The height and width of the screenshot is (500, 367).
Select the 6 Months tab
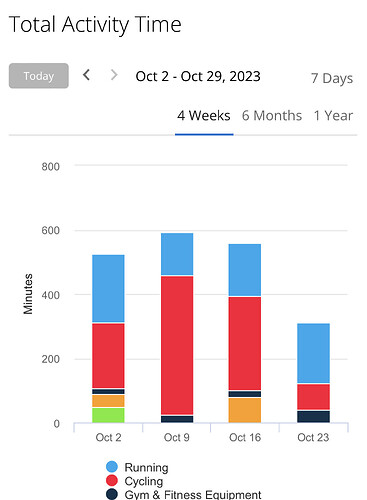pyautogui.click(x=272, y=116)
